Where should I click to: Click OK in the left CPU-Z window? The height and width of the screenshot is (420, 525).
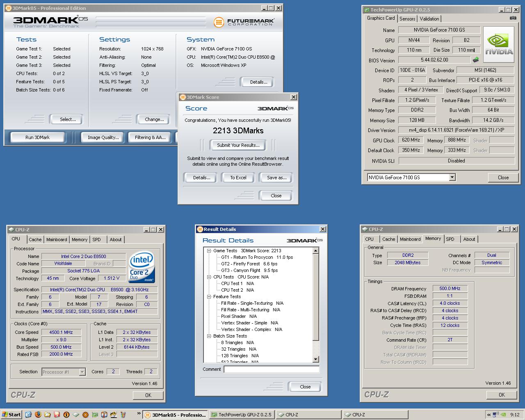[148, 395]
